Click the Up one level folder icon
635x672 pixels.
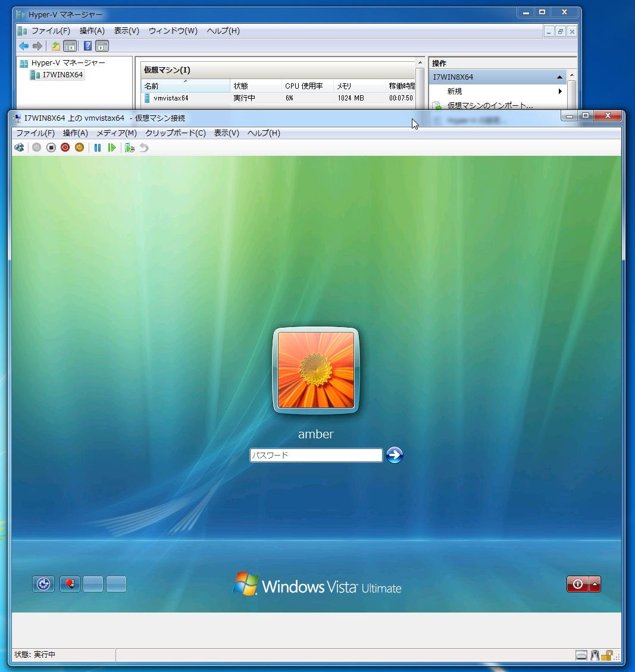click(56, 46)
